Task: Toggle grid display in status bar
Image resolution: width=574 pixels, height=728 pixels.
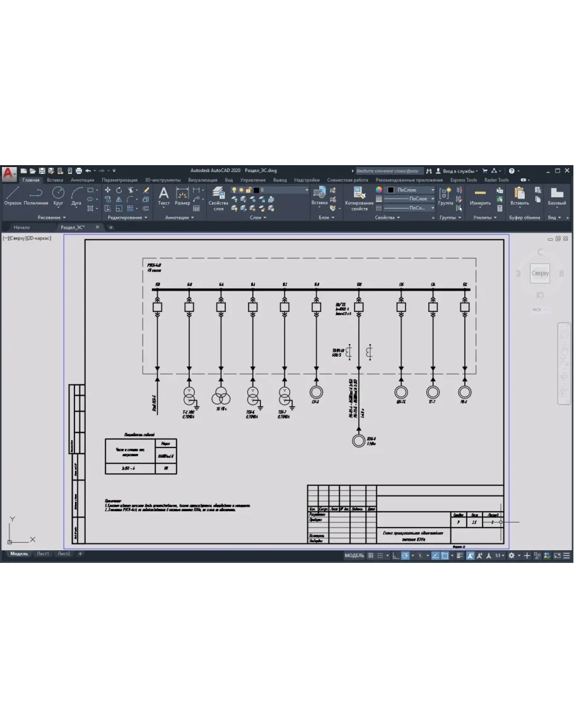Action: pyautogui.click(x=371, y=555)
